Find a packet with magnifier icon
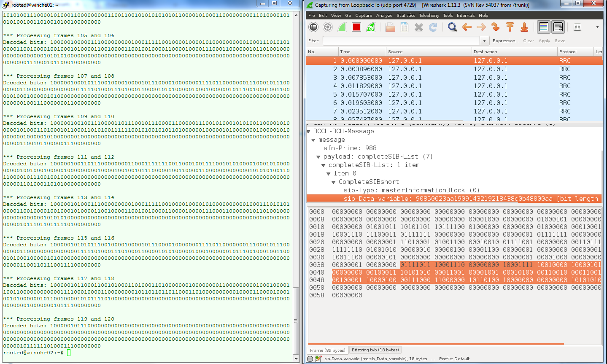The height and width of the screenshot is (364, 607). pyautogui.click(x=453, y=27)
